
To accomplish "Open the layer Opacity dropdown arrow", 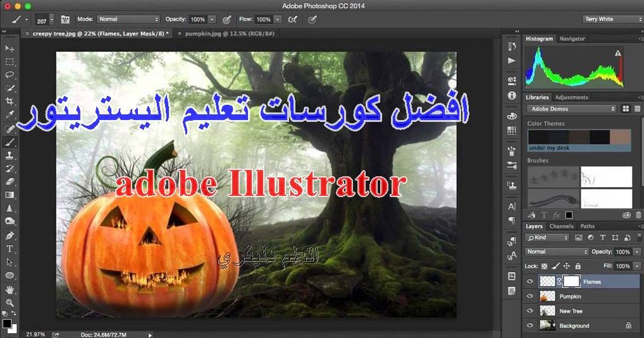I will click(x=637, y=252).
